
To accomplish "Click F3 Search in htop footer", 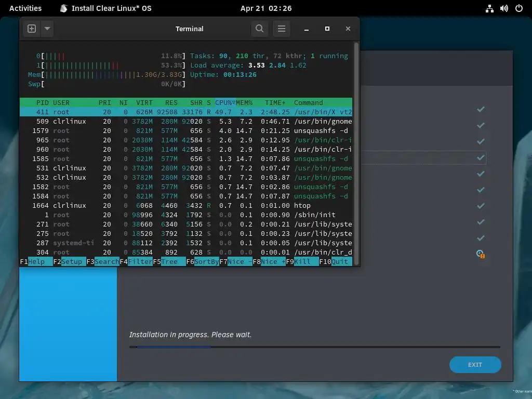I will coord(103,262).
